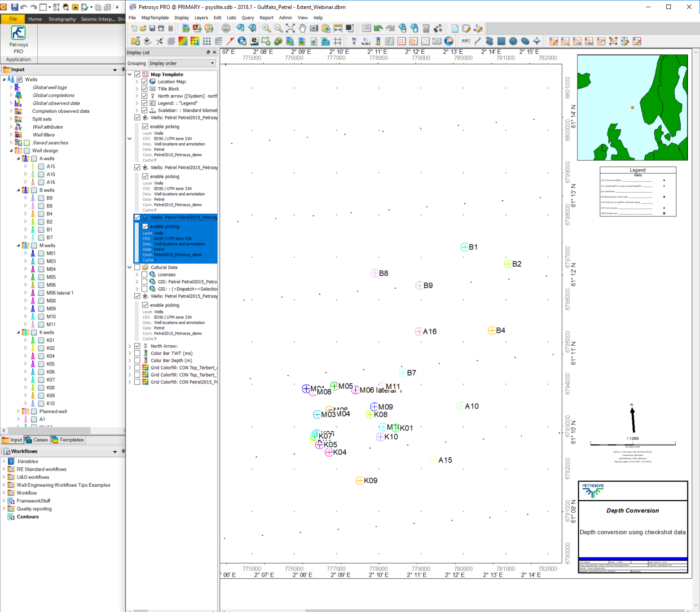Click the north arrow toolbar icon
Viewport: 700px width, 612px height.
click(354, 41)
